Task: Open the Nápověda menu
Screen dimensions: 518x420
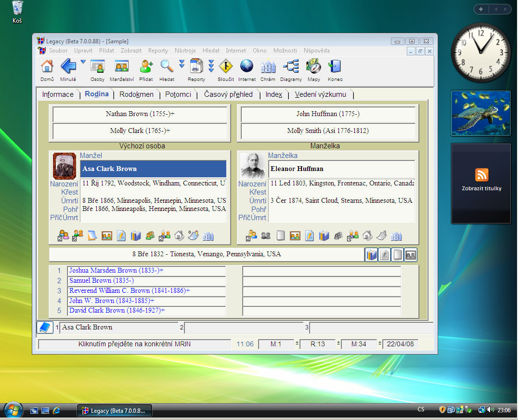Action: [x=316, y=51]
